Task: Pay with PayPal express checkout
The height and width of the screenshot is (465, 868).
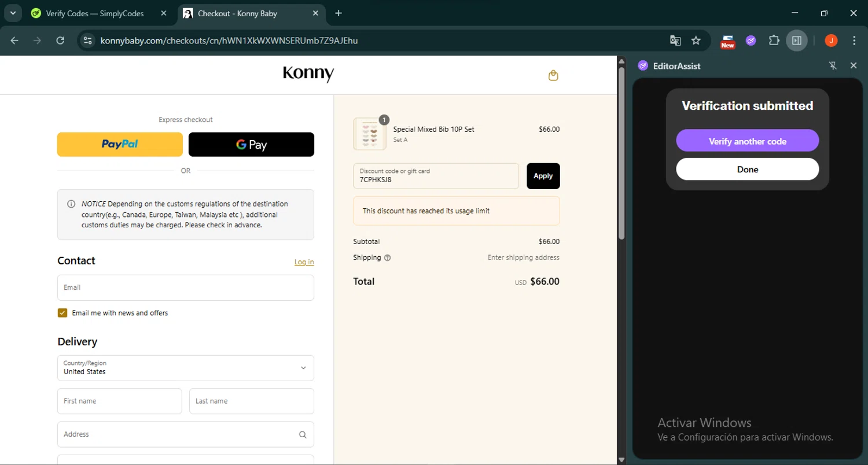Action: [120, 145]
